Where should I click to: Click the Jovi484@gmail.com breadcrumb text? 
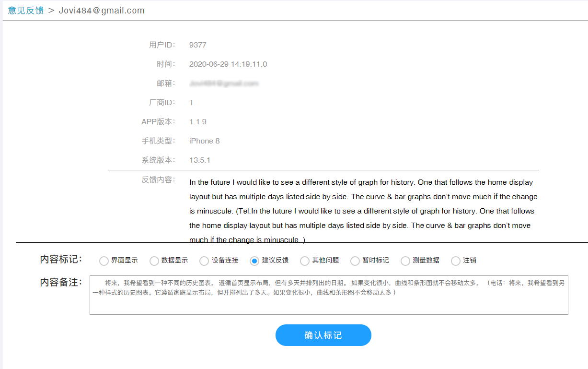[102, 11]
